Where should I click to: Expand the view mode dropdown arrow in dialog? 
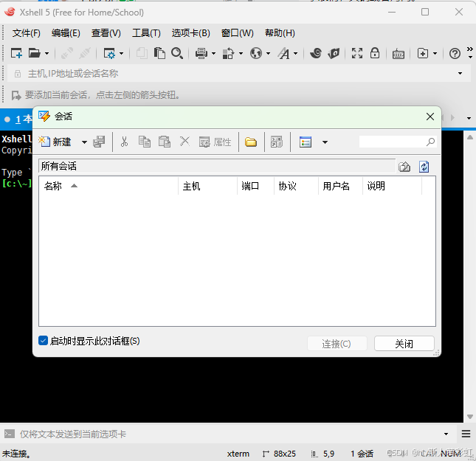tap(325, 142)
